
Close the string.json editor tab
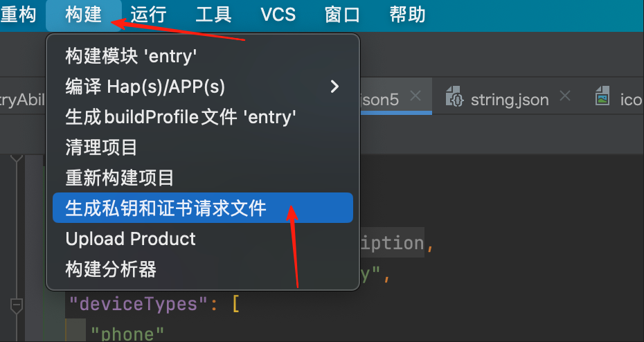coord(565,97)
